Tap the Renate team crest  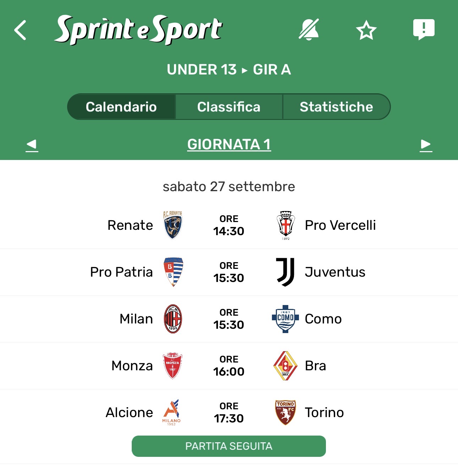coord(173,225)
